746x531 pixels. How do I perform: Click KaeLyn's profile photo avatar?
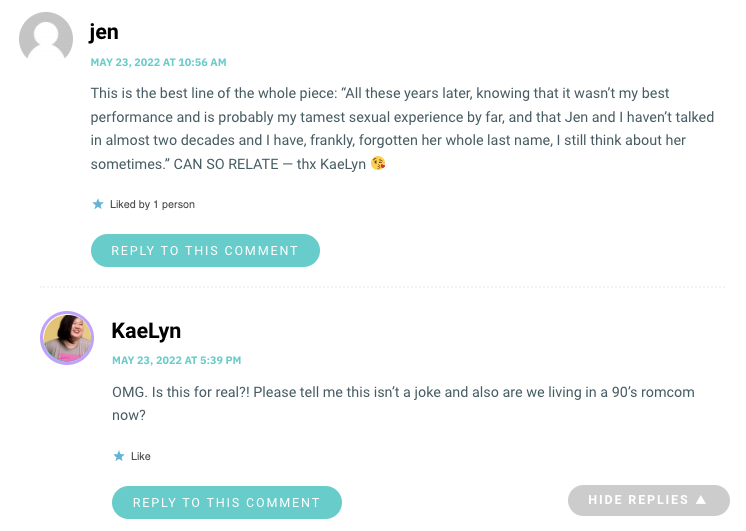coord(67,337)
